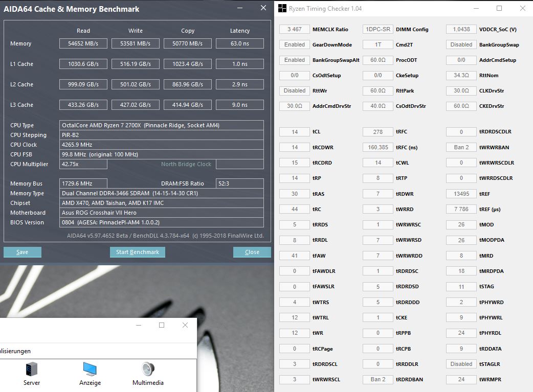Click the BankGroupSwap Disabled field
Image resolution: width=533 pixels, height=392 pixels.
[x=461, y=44]
